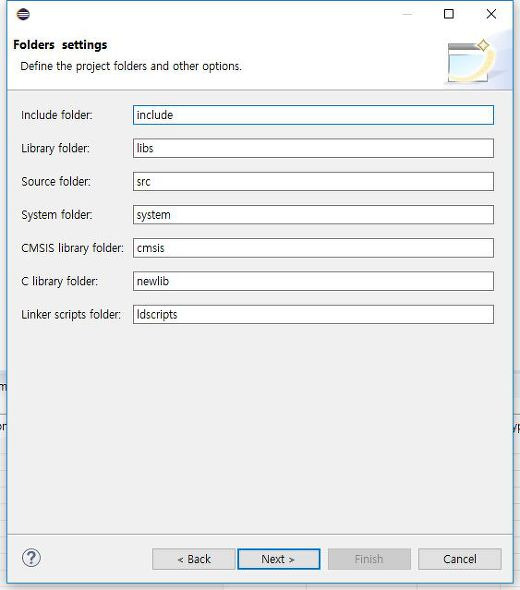This screenshot has width=520, height=590.
Task: Click the 'Define the project folders' description text
Action: [x=131, y=66]
